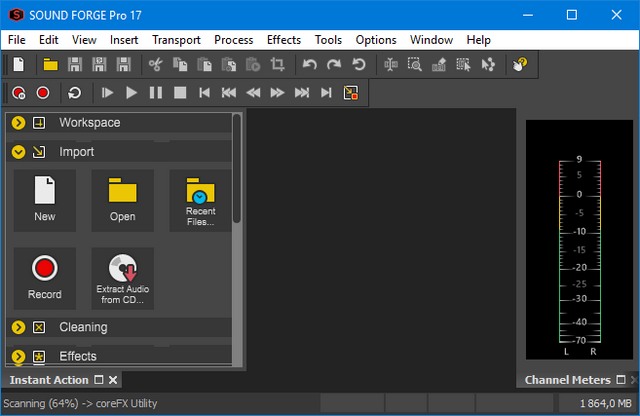
Task: Toggle loop playback mode
Action: click(75, 93)
